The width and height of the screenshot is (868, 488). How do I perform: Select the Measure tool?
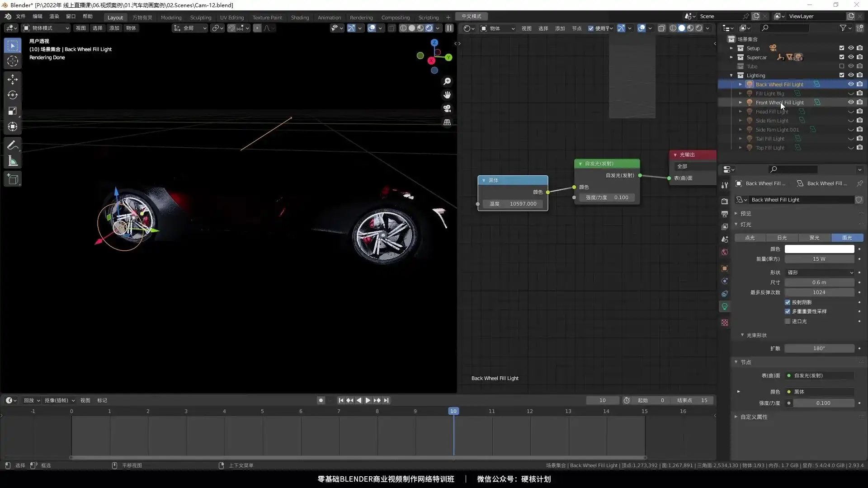point(13,161)
